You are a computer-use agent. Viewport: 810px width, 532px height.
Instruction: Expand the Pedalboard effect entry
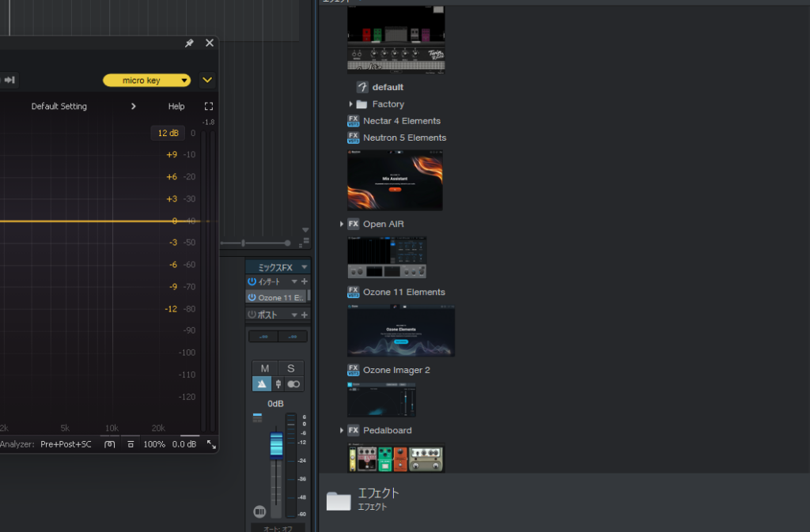click(342, 431)
